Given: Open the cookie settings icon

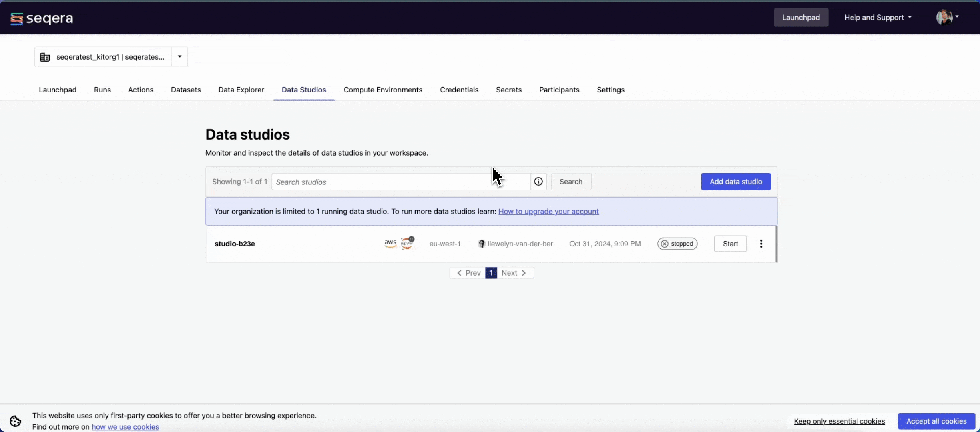Looking at the screenshot, I should tap(15, 421).
